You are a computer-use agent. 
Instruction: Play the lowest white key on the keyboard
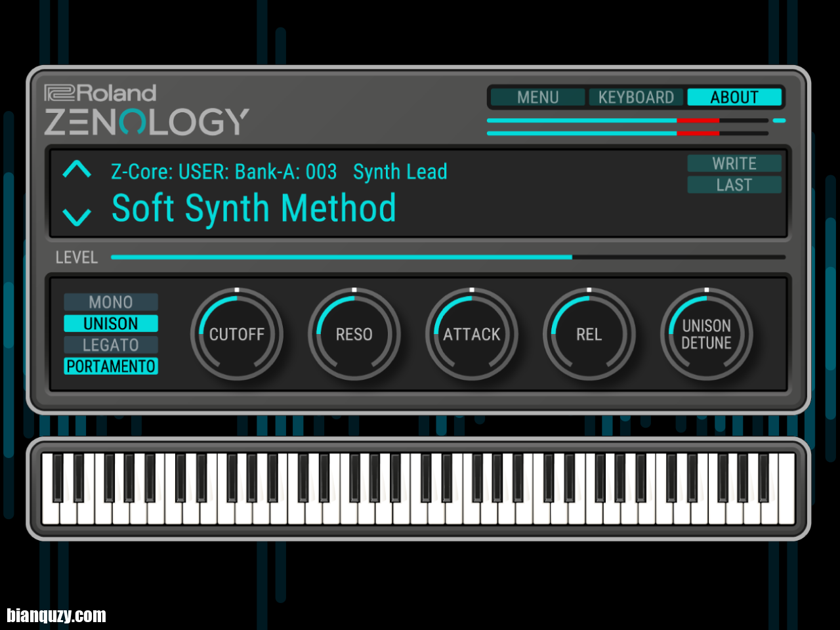click(x=51, y=513)
